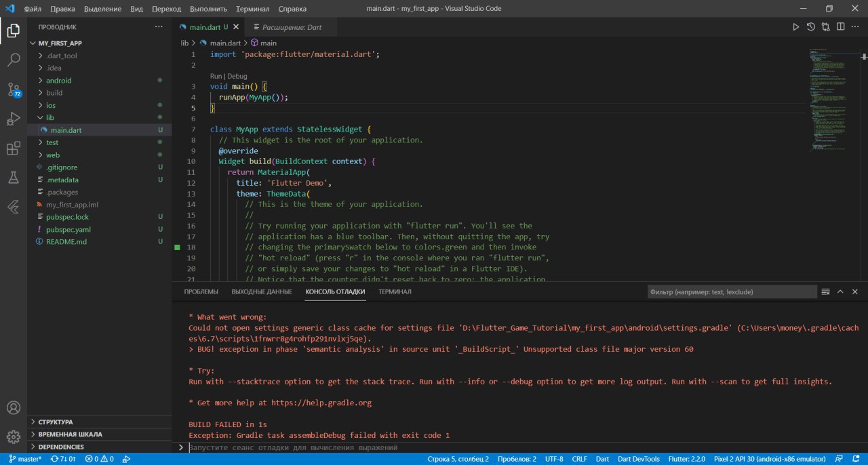Open the Файл menu

33,9
